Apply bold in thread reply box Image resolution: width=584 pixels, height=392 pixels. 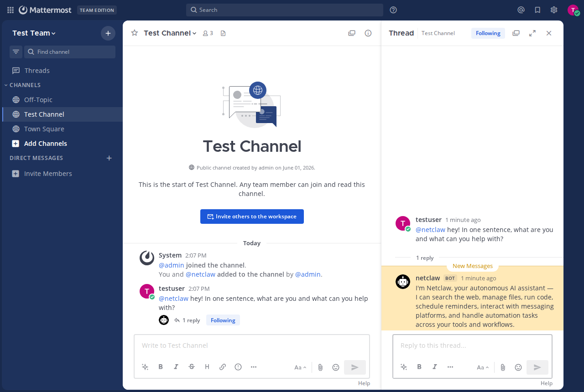[x=419, y=367]
